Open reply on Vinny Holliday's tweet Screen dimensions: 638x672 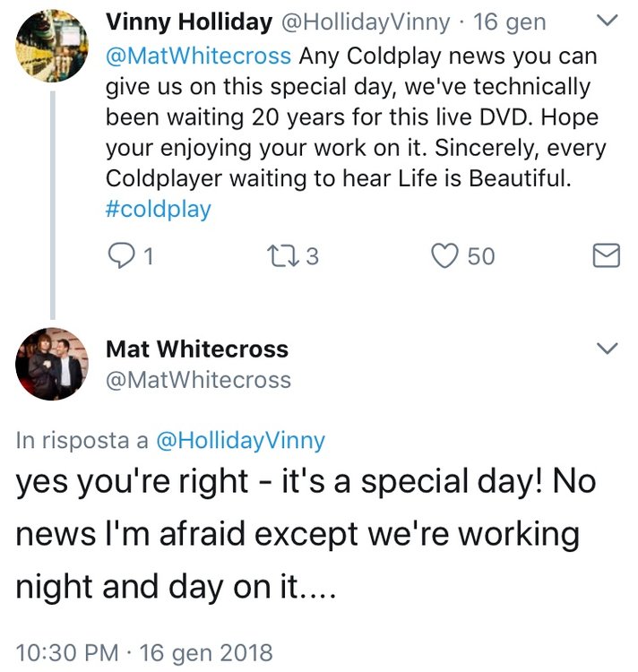120,256
